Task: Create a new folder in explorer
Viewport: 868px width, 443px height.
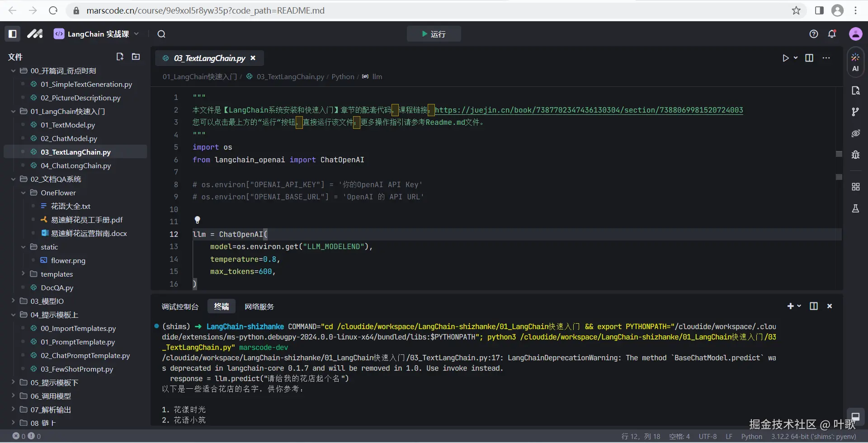Action: point(136,57)
